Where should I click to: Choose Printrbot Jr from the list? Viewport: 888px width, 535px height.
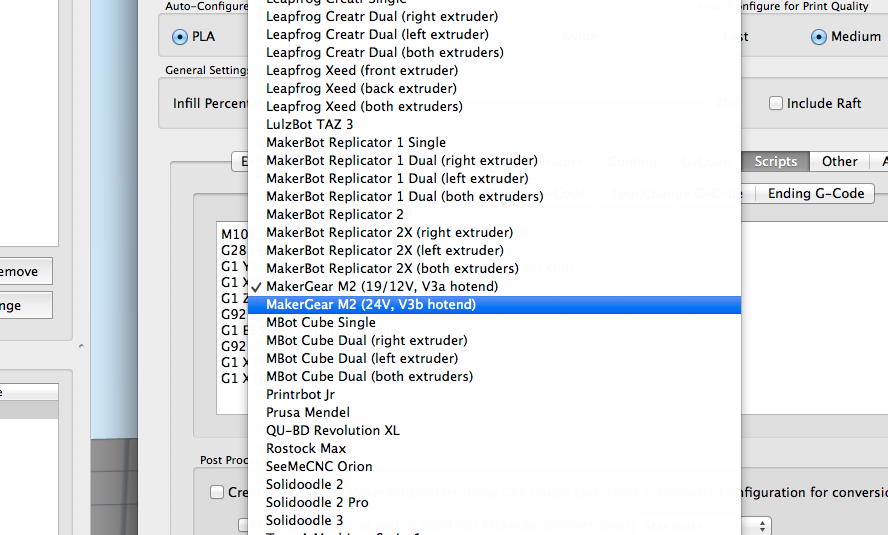pyautogui.click(x=300, y=394)
